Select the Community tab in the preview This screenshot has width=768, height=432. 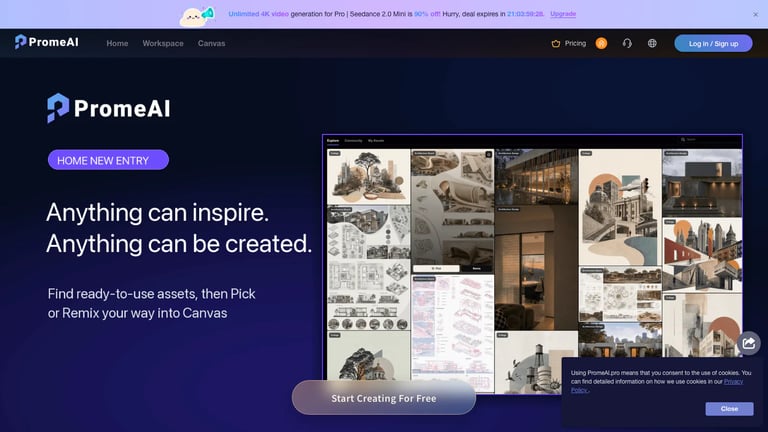pyautogui.click(x=353, y=141)
